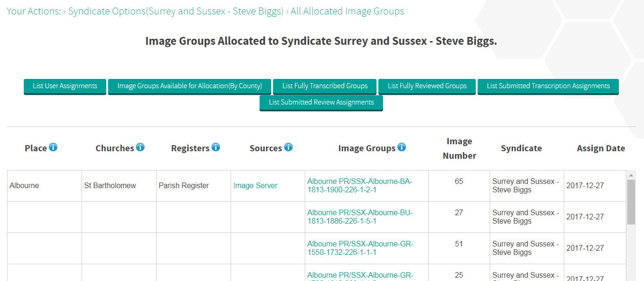Select the Parish Register cell

click(x=193, y=186)
